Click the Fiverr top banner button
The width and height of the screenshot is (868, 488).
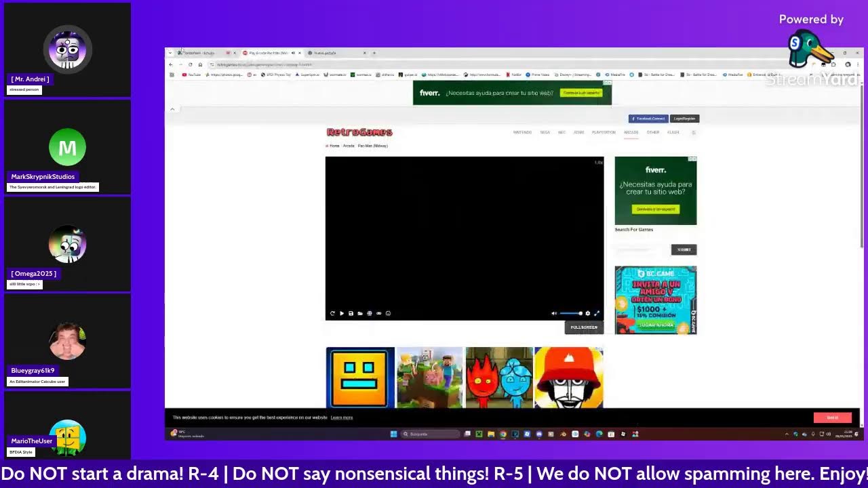point(581,93)
